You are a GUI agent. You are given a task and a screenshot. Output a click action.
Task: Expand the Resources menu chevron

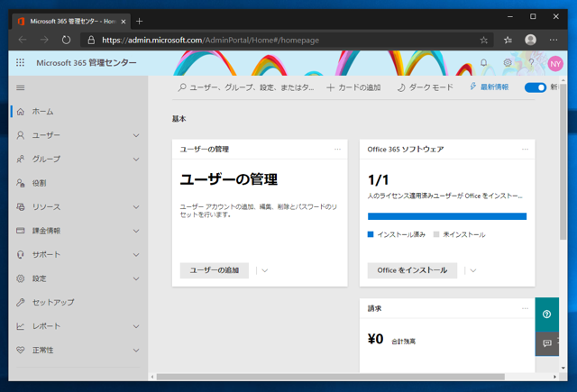pyautogui.click(x=136, y=207)
